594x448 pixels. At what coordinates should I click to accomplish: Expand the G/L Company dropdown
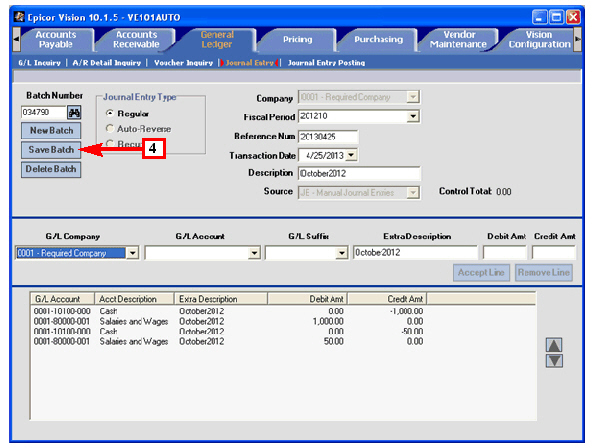[132, 253]
